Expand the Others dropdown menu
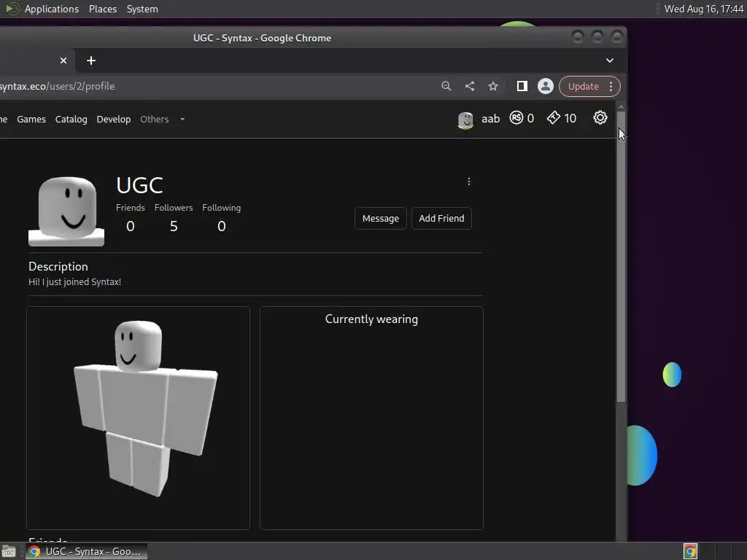The height and width of the screenshot is (560, 747). pyautogui.click(x=162, y=119)
